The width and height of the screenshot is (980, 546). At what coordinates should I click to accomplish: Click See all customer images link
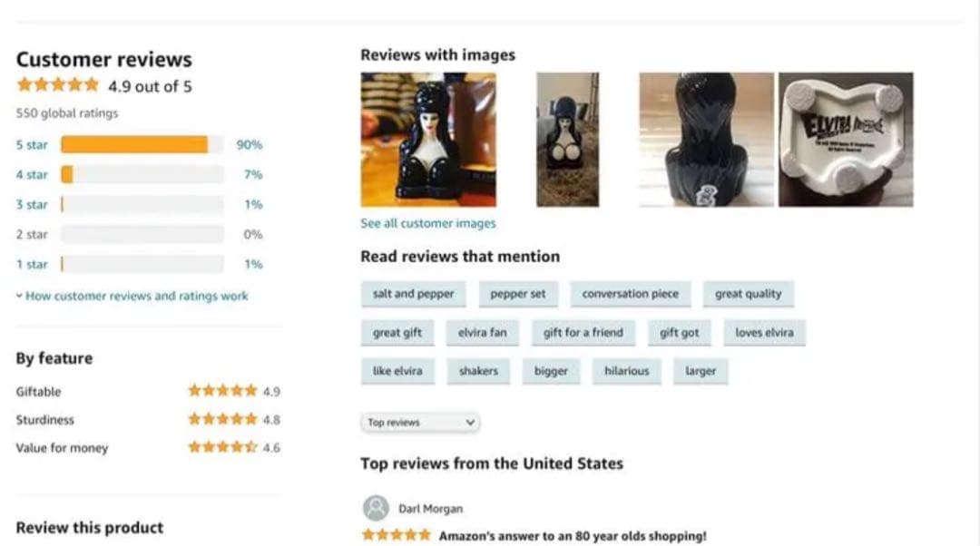tap(428, 223)
